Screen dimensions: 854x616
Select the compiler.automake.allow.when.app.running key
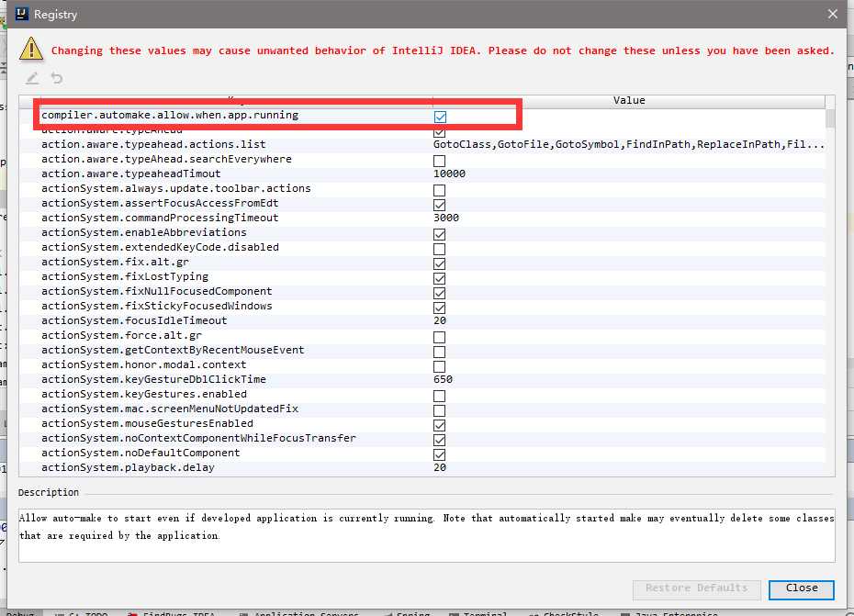[170, 116]
